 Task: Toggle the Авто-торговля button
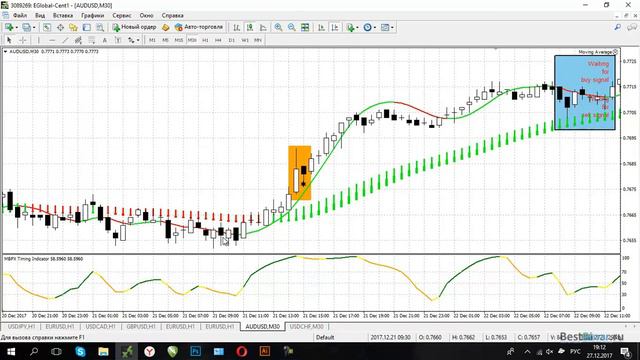point(199,27)
